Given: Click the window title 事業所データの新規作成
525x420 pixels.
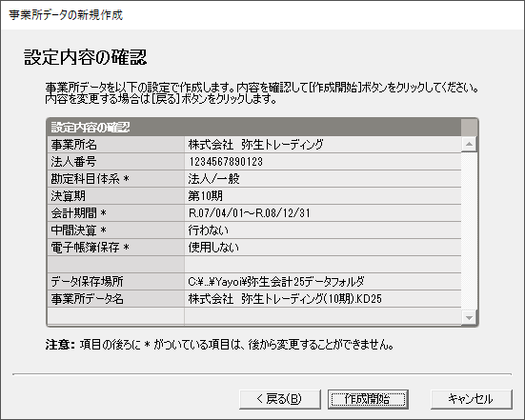Looking at the screenshot, I should (x=66, y=15).
